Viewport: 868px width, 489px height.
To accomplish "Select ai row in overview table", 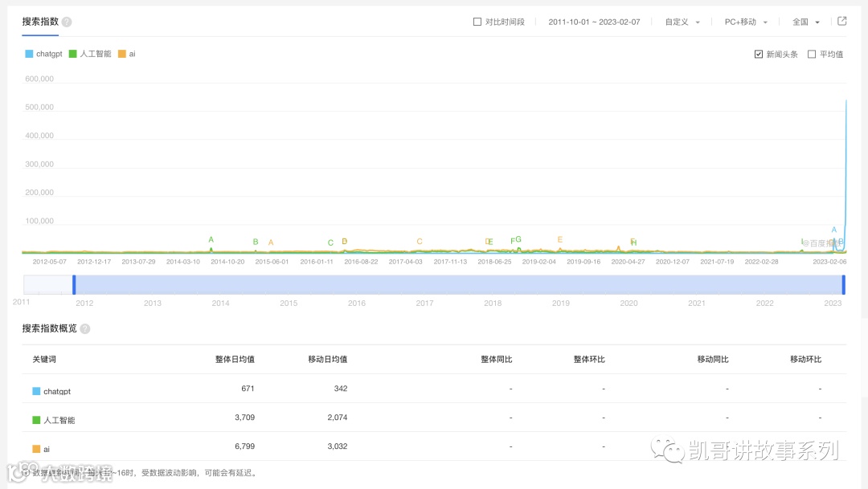I will (434, 446).
